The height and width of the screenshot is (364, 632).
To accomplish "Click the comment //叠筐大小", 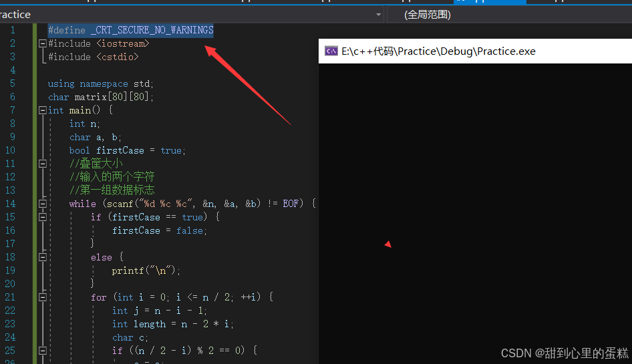I will (x=96, y=164).
